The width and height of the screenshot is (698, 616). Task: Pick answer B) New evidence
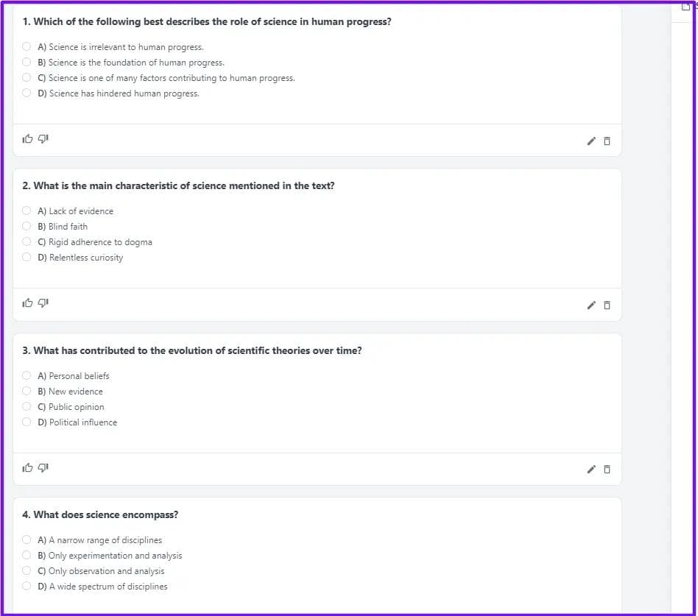27,392
